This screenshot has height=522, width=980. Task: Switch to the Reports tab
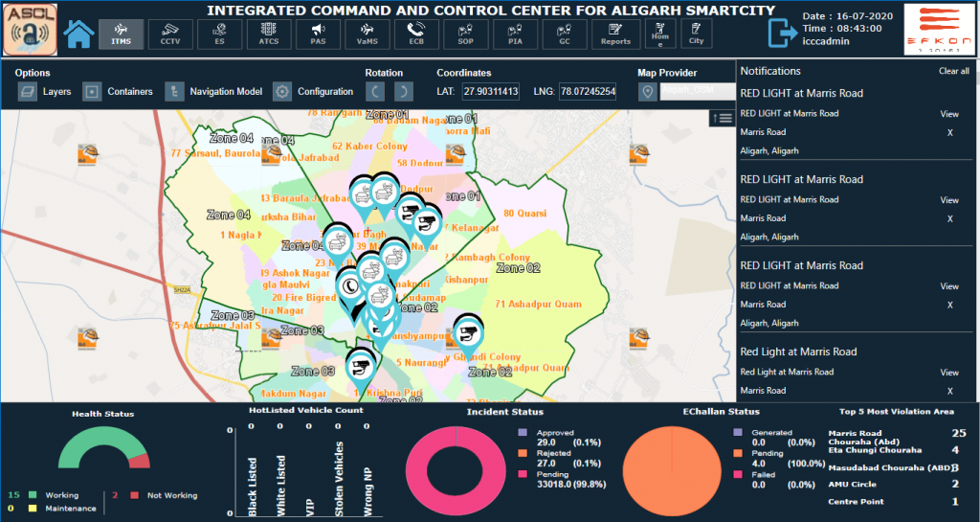(x=615, y=34)
